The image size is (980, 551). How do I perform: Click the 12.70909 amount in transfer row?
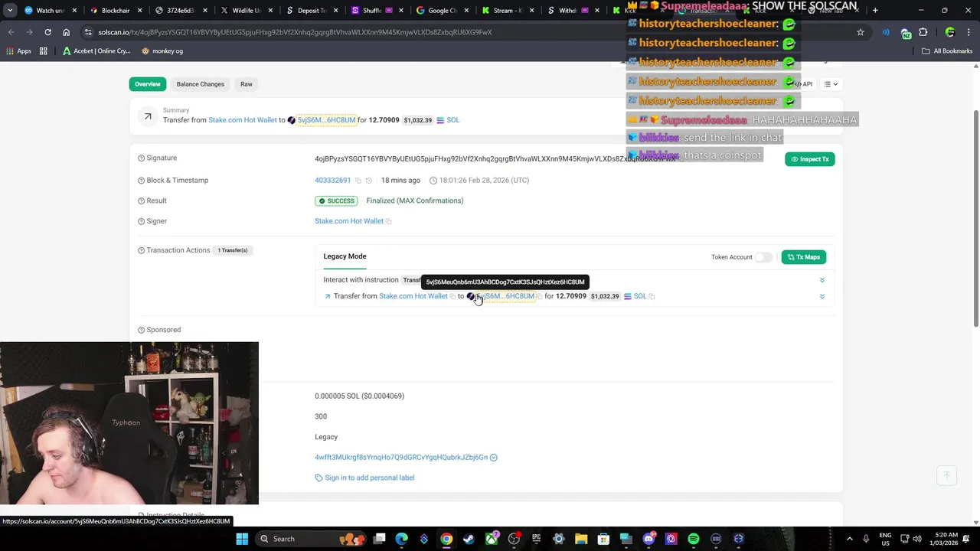571,296
